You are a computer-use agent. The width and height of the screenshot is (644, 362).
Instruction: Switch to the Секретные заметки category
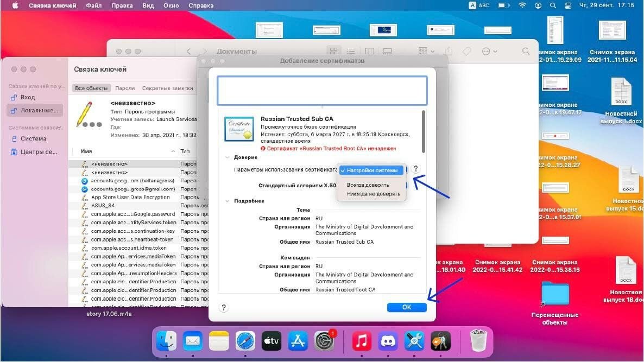(168, 88)
